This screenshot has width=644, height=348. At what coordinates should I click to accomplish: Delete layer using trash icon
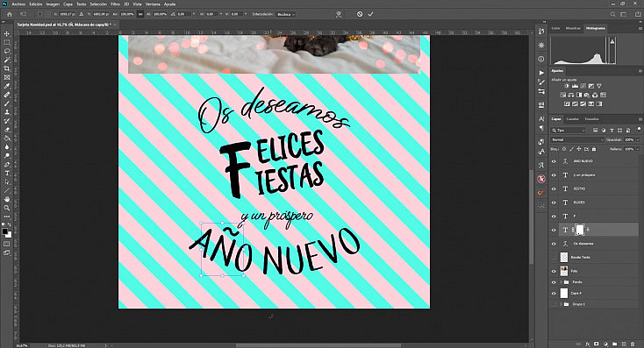coord(633,344)
